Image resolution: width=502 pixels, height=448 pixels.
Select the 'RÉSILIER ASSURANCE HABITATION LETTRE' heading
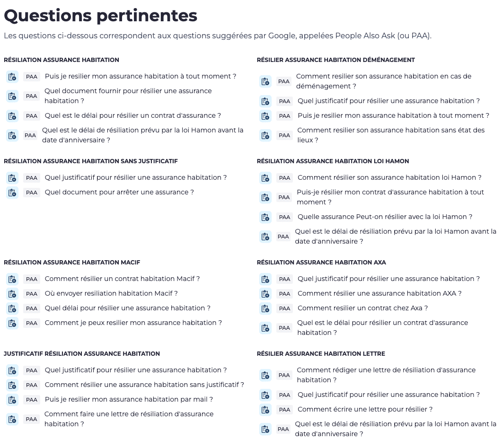321,354
